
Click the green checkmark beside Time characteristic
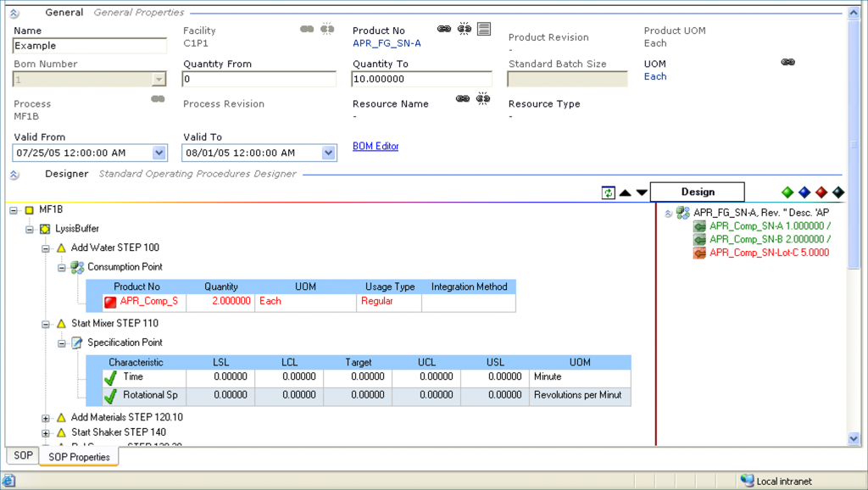[x=109, y=377]
